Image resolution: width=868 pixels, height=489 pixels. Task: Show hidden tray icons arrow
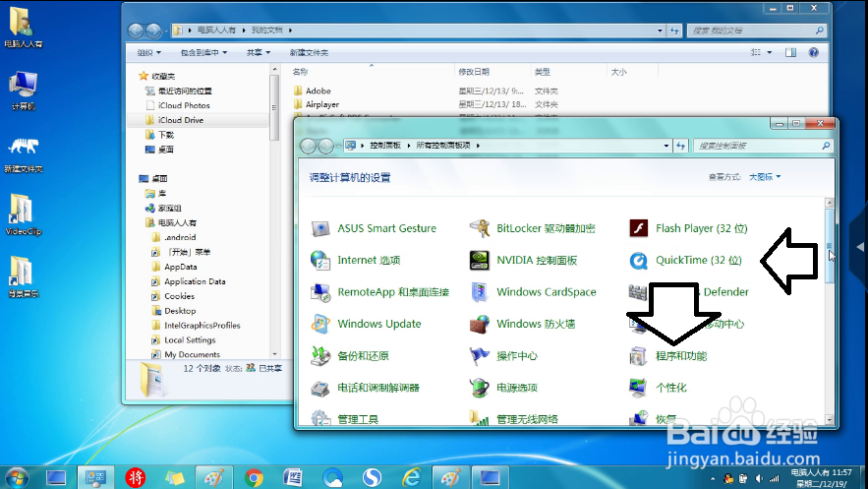[x=713, y=478]
